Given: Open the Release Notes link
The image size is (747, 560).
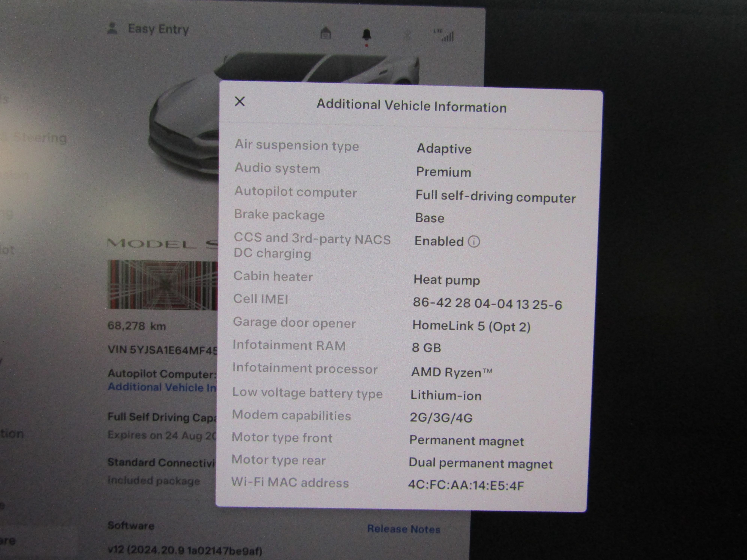Looking at the screenshot, I should coord(404,529).
